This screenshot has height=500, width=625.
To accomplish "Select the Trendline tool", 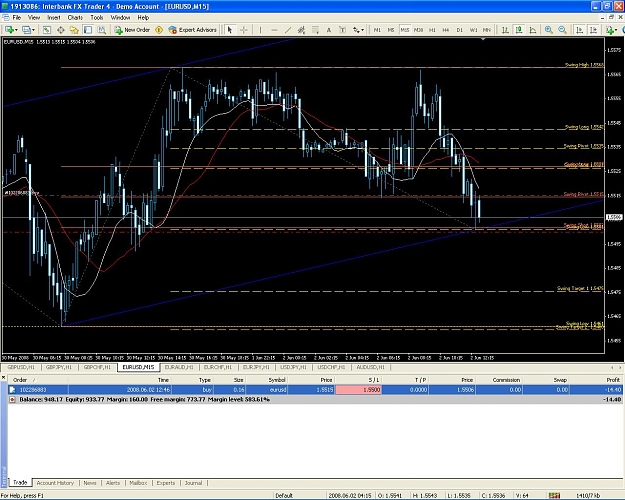I will click(288, 30).
